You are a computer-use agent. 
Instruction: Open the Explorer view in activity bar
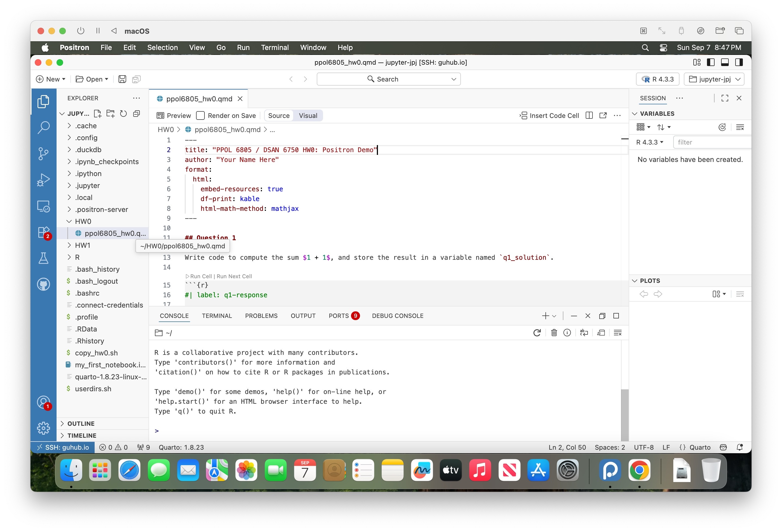43,102
